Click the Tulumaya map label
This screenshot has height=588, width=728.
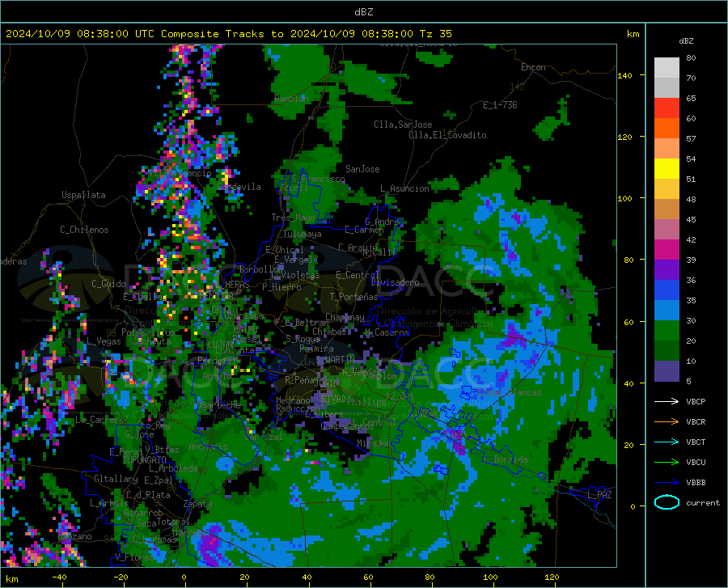(303, 234)
